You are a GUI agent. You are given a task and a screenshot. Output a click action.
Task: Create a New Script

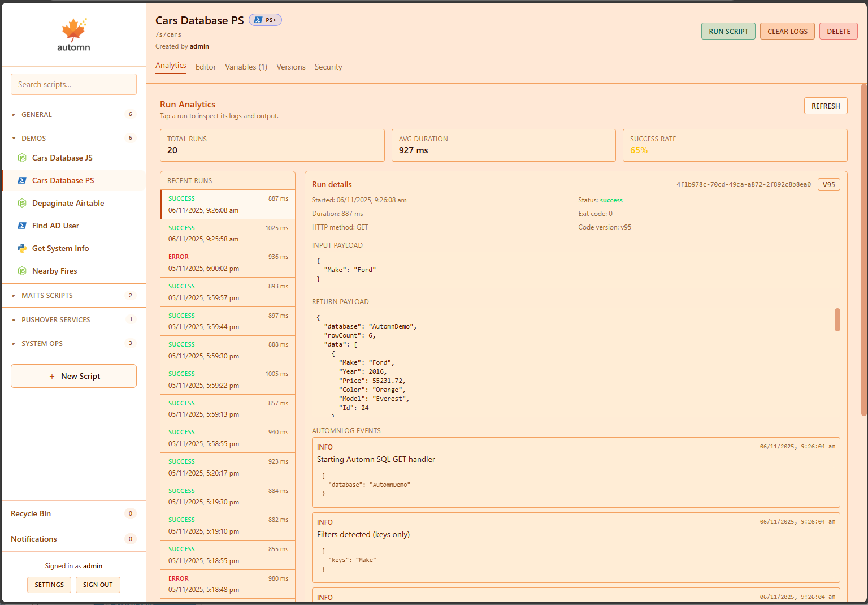pos(73,376)
